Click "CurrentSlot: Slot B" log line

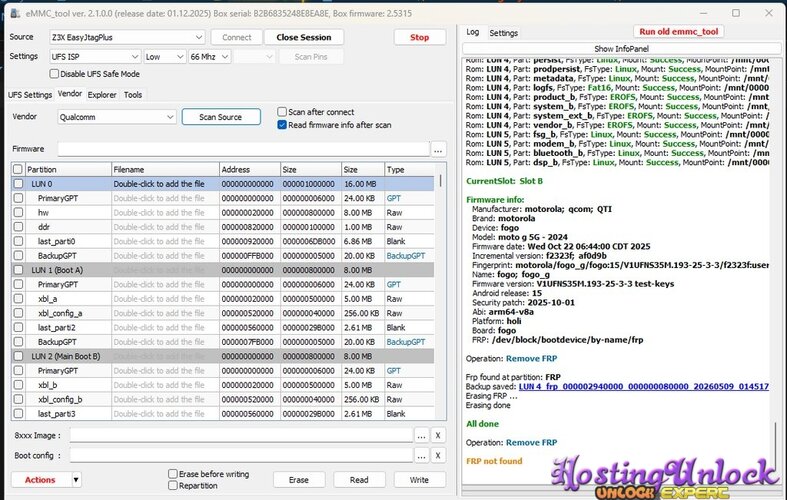[504, 181]
